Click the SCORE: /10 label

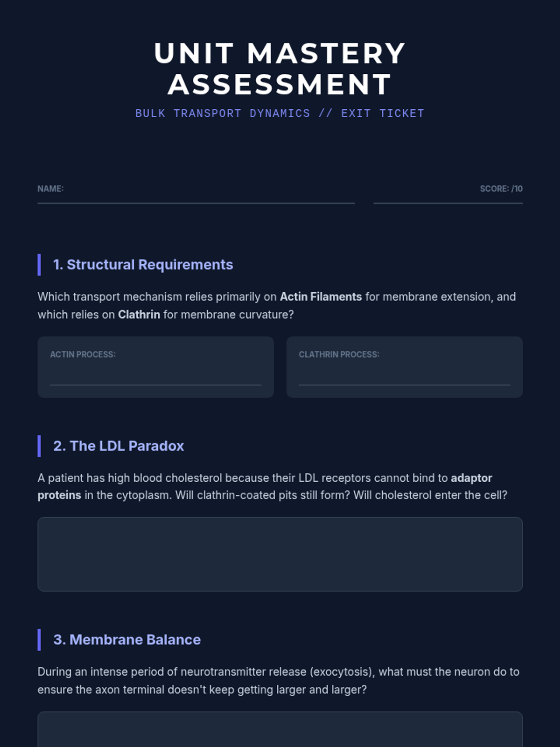(x=501, y=189)
